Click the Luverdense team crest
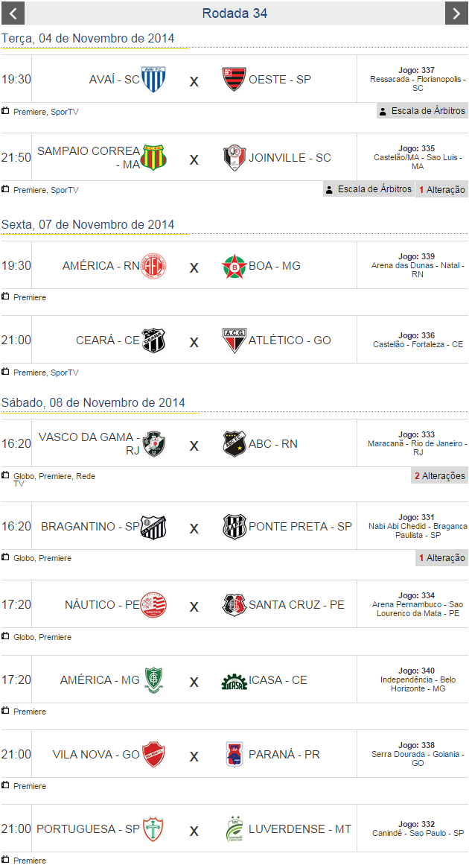Viewport: 469px width, 868px height. pos(234,829)
